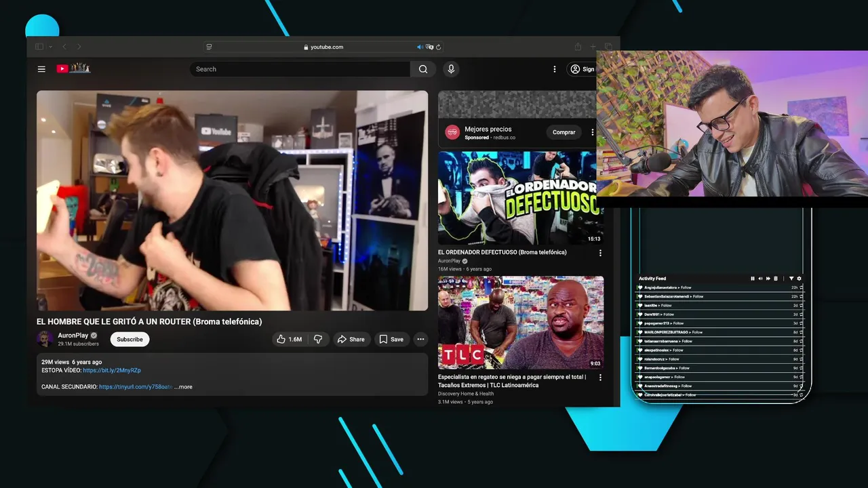This screenshot has width=868, height=488.
Task: Click the redbus ad logo
Action: (452, 132)
